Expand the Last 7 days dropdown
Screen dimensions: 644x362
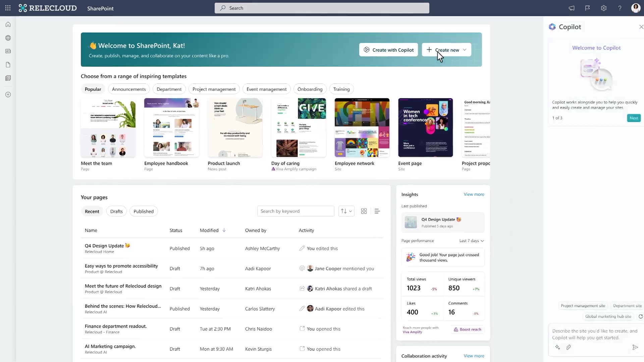click(472, 241)
